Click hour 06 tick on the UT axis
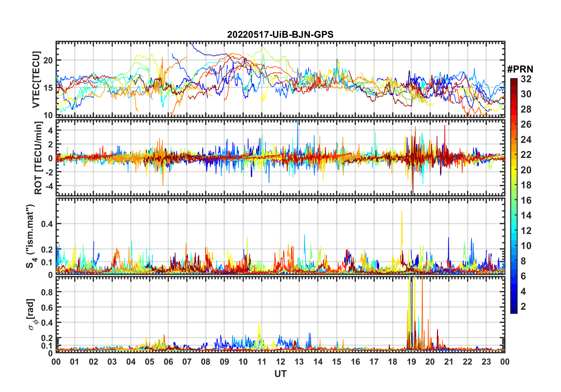This screenshot has width=561, height=392. [168, 362]
